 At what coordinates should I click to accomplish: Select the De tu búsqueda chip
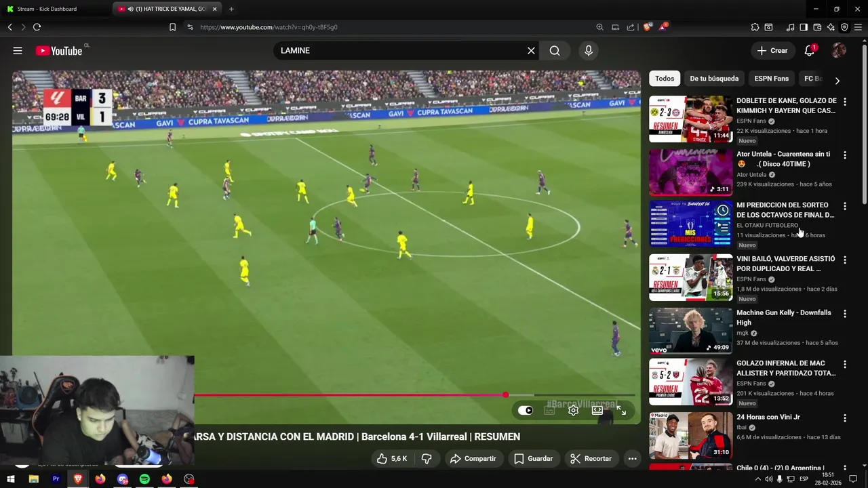[714, 79]
